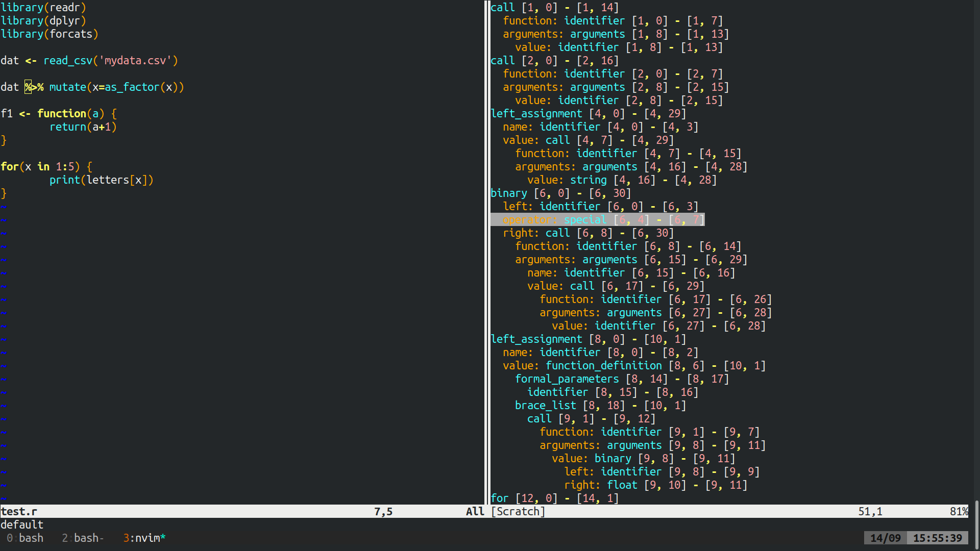Select the first 'left_assignment' tree node
Viewport: 980px width, 551px height.
pyautogui.click(x=536, y=113)
